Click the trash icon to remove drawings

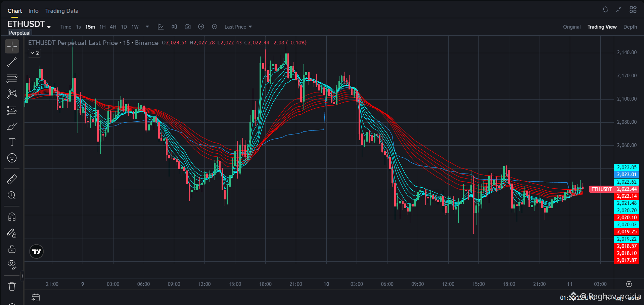pos(12,286)
